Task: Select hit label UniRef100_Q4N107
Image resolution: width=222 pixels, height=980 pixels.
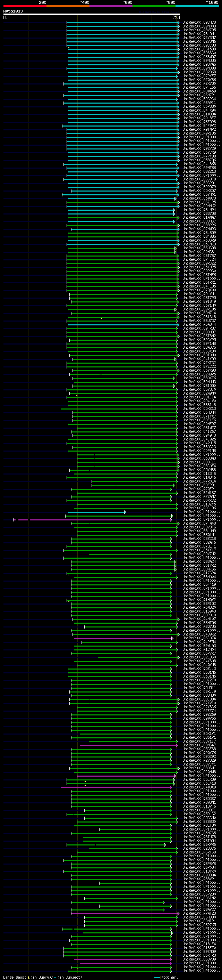Action: click(199, 619)
